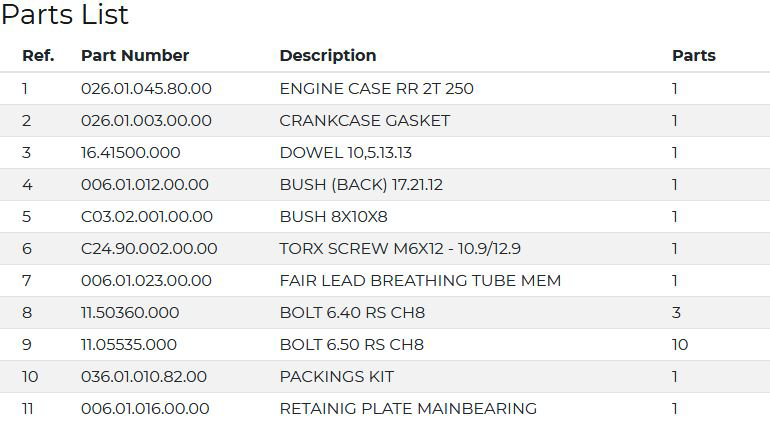Click FAIR LEAD BREATHING TUBE MEM entry

tap(420, 280)
